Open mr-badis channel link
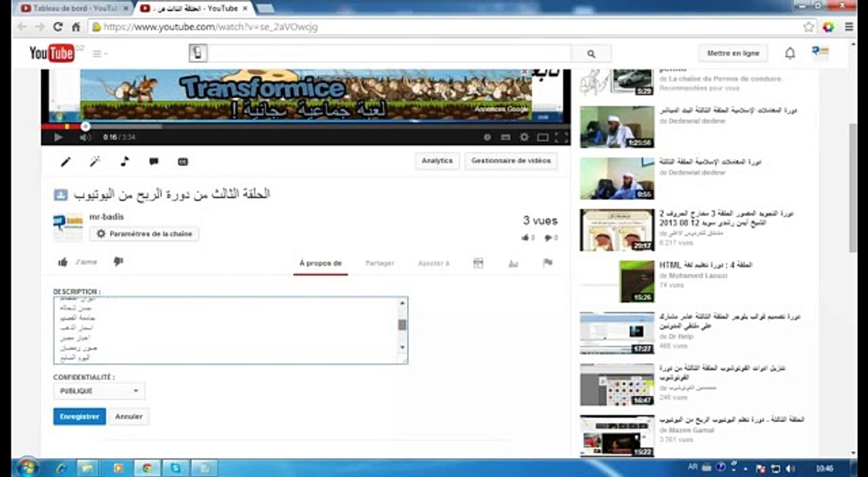The height and width of the screenshot is (477, 868). pyautogui.click(x=106, y=217)
